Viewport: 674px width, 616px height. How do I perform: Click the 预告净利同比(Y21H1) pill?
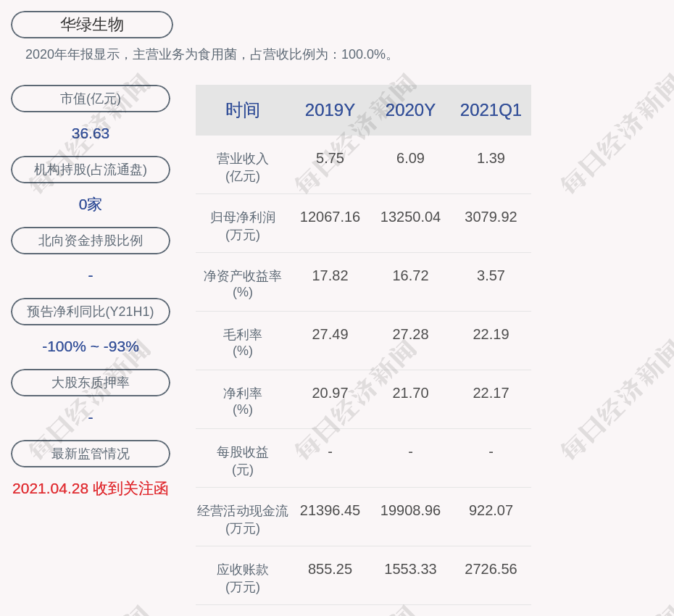pos(91,311)
